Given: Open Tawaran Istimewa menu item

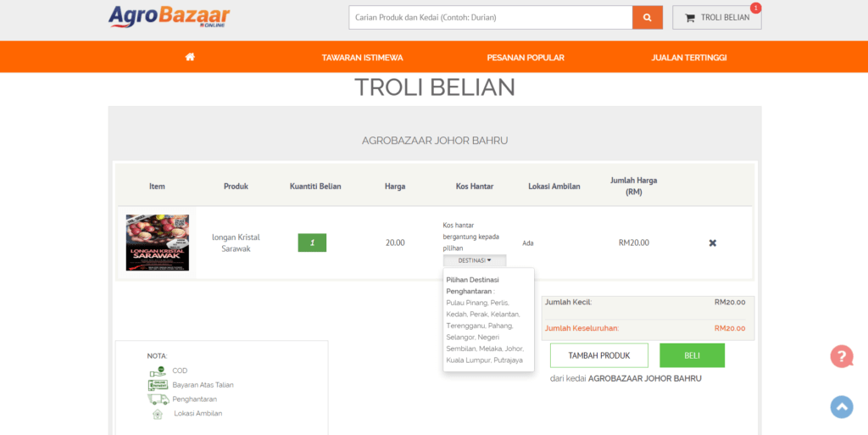Looking at the screenshot, I should coord(363,58).
